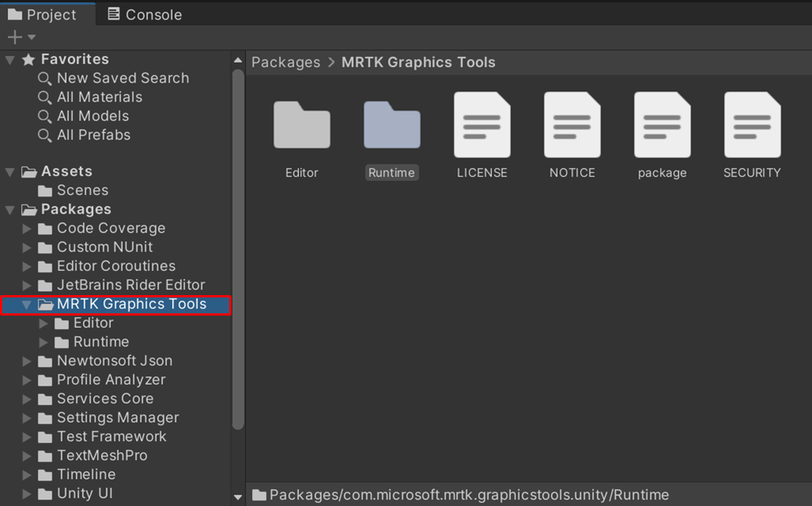The height and width of the screenshot is (506, 812).
Task: Switch to the Console tab
Action: (143, 14)
